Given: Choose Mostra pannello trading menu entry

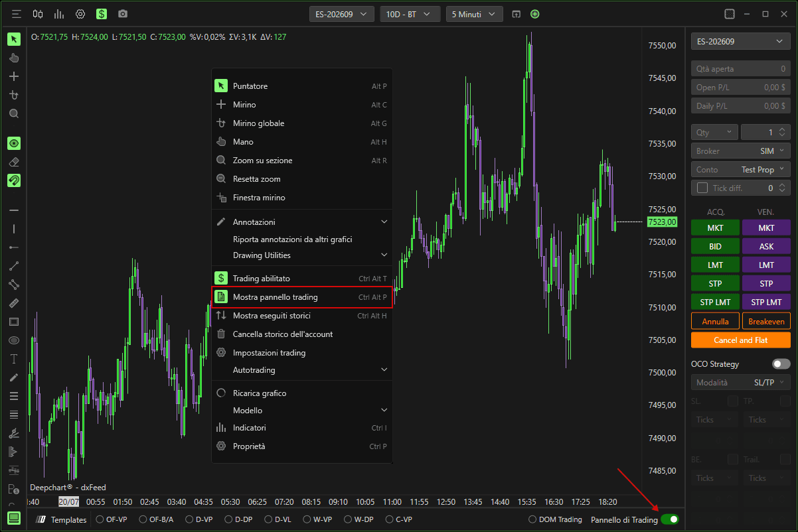Looking at the screenshot, I should [x=302, y=297].
